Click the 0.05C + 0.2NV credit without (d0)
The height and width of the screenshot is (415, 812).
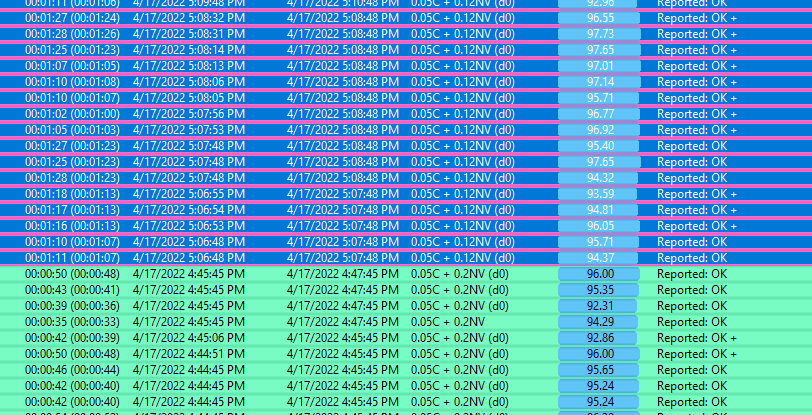[448, 322]
